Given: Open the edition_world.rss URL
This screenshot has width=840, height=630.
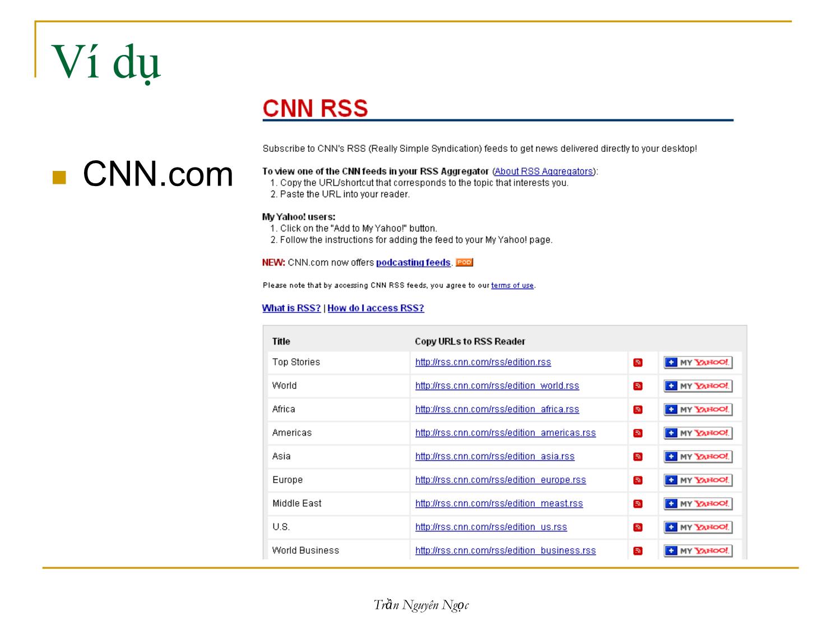Looking at the screenshot, I should point(497,386).
